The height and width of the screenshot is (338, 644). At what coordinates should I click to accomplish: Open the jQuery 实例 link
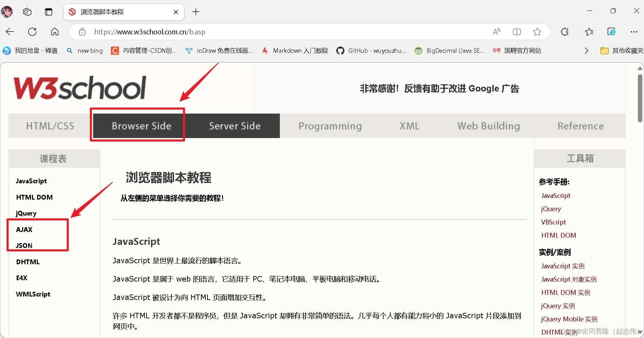coord(558,306)
